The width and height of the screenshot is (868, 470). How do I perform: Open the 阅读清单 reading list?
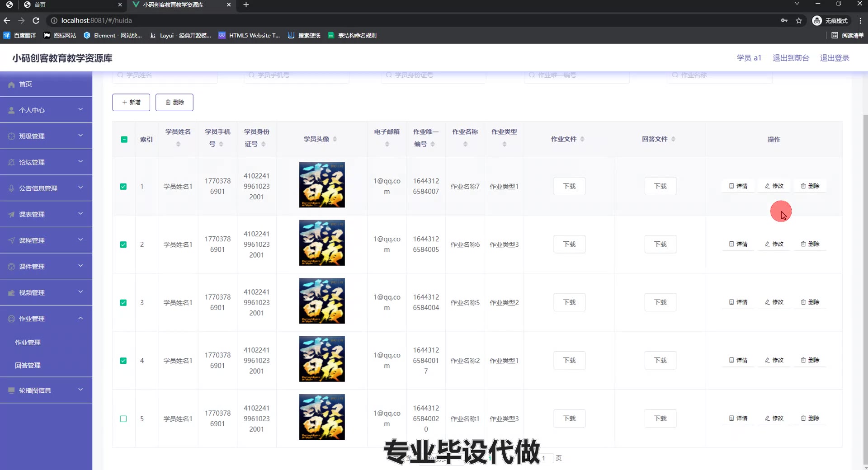[847, 35]
